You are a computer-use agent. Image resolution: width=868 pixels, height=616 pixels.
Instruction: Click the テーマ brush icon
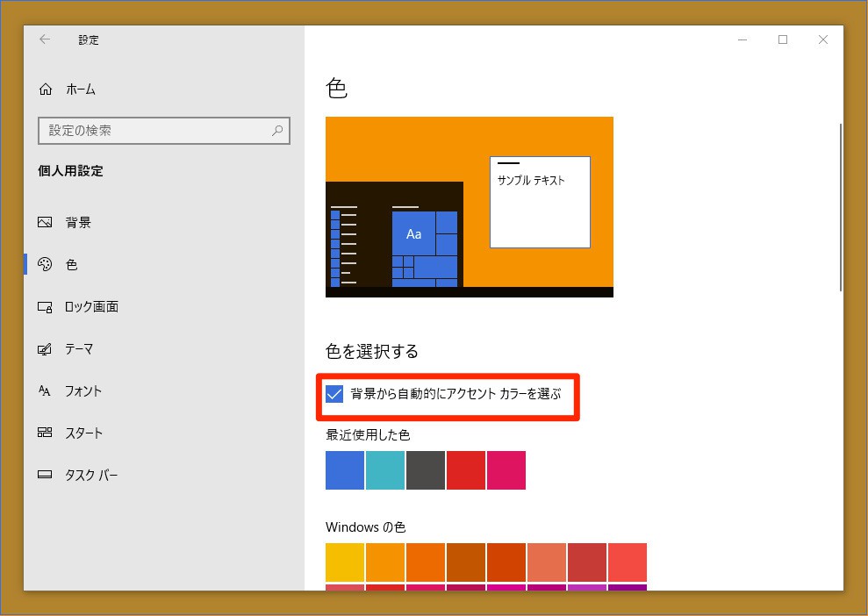click(x=45, y=349)
